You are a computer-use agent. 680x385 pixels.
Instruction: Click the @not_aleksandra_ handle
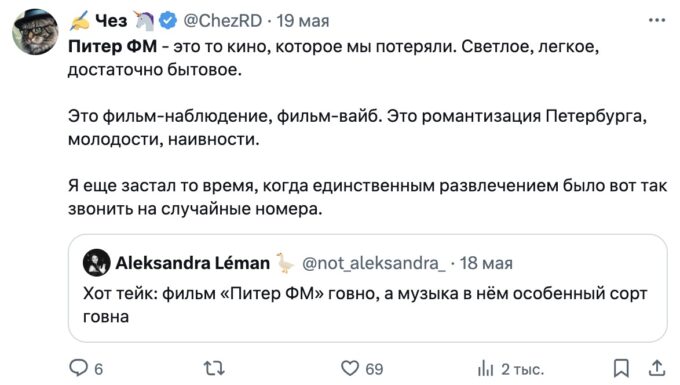(x=373, y=263)
